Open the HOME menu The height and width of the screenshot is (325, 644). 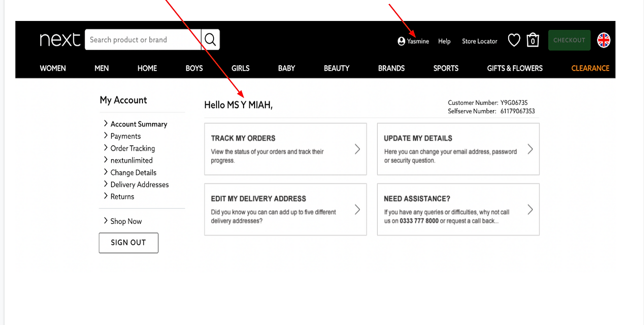tap(147, 68)
